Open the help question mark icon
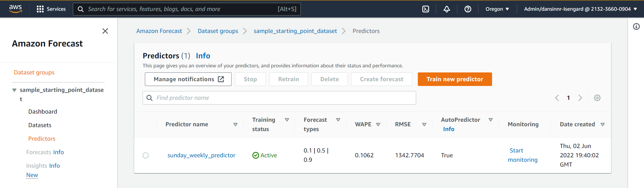This screenshot has height=188, width=644. [468, 9]
